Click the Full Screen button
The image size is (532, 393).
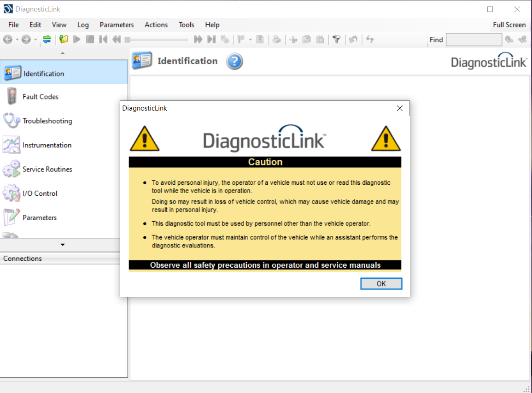tap(509, 25)
